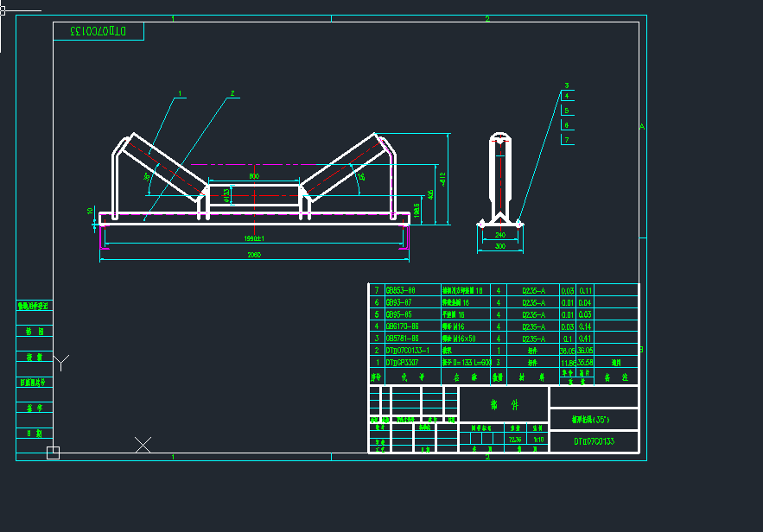Screen dimensions: 763x532
Task: Click the side view bracket profile
Action: tap(499, 177)
